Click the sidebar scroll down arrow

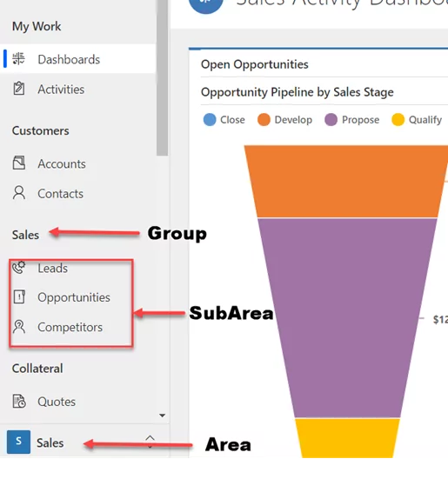pos(163,416)
